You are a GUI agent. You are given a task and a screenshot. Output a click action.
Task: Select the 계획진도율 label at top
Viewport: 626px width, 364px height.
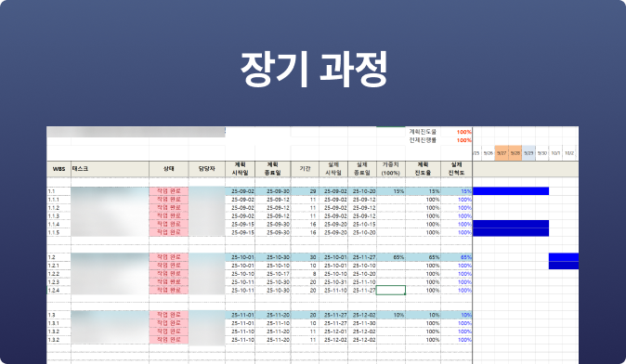[x=423, y=132]
